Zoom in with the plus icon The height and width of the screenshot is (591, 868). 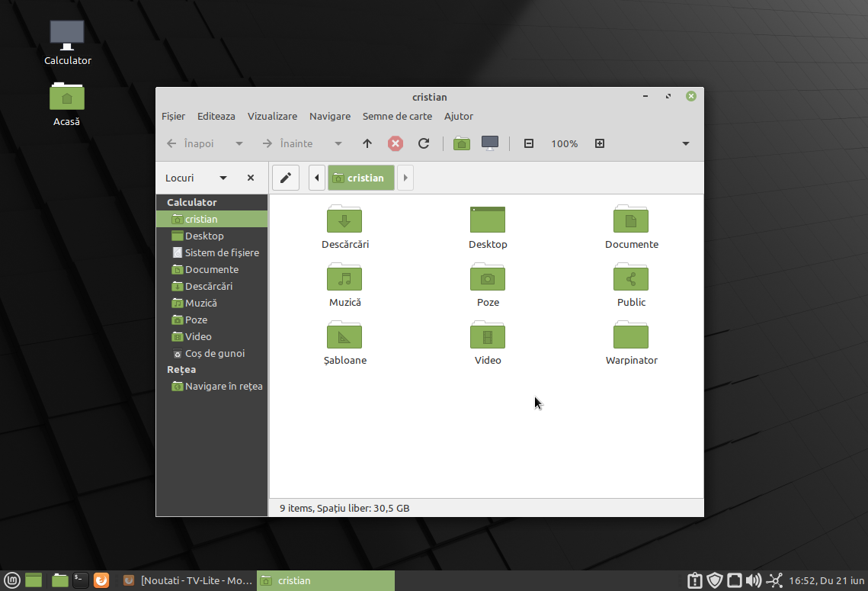[600, 143]
